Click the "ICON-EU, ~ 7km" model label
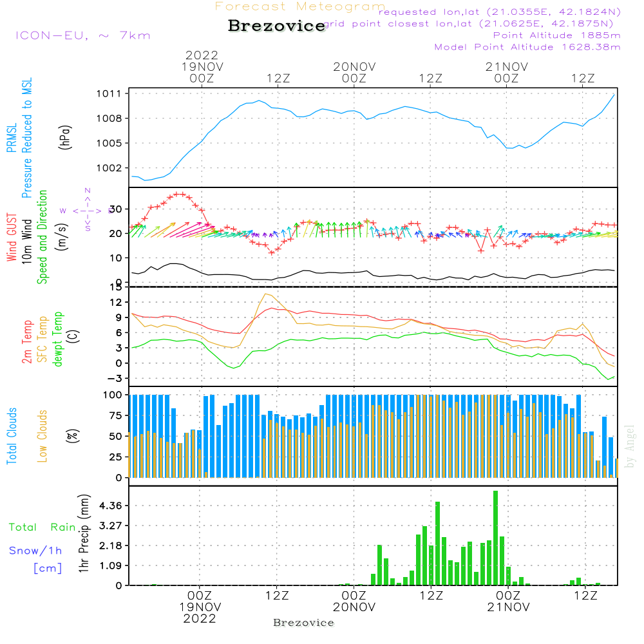Screen dimensions: 644x644 83,35
